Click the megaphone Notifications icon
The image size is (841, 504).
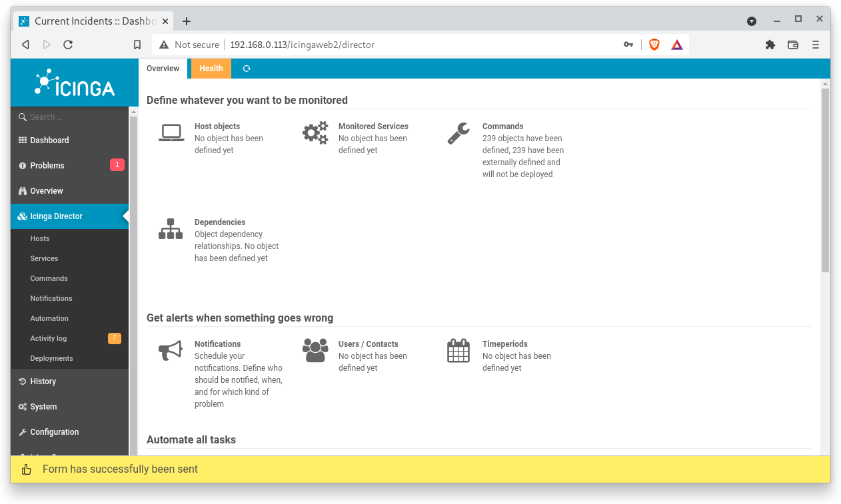171,349
